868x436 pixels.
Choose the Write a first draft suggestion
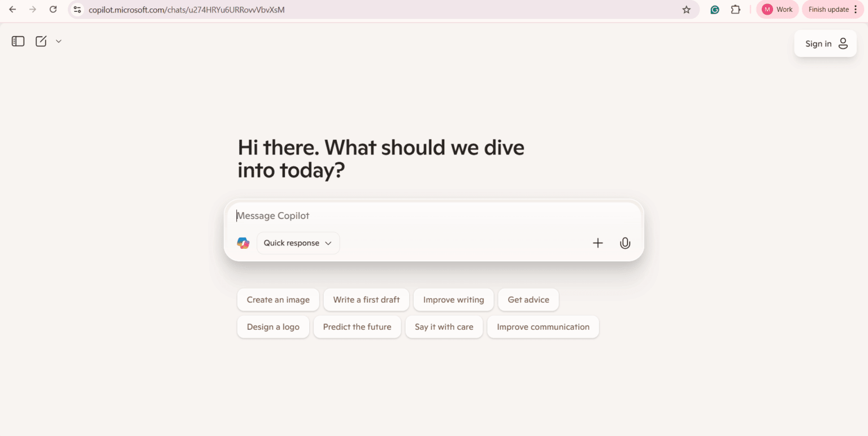[366, 300]
